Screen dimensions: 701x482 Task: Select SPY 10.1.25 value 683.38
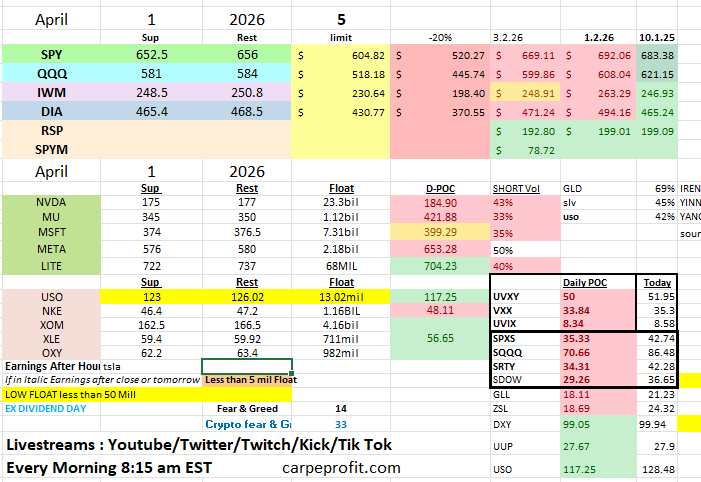[x=657, y=55]
